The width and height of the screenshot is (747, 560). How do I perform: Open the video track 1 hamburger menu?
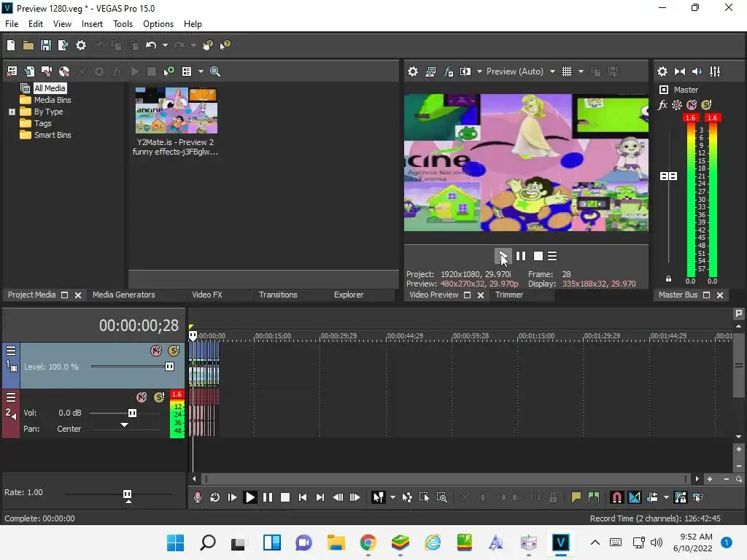11,351
